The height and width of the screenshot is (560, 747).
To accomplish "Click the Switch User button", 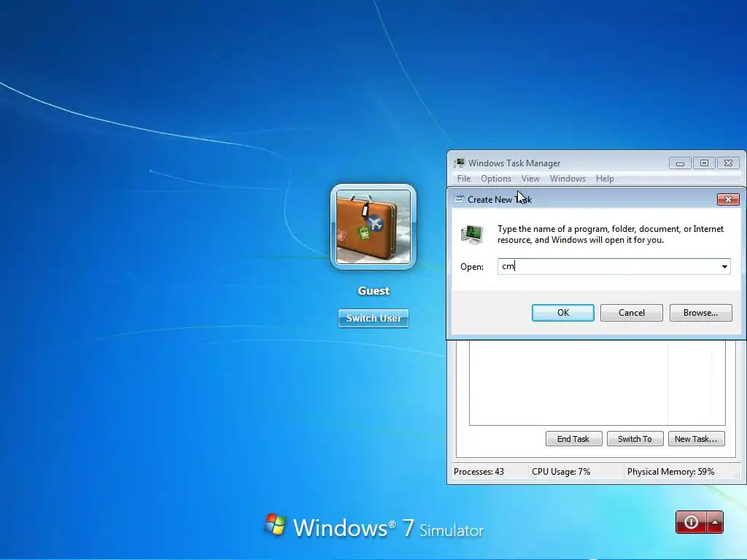I will point(373,318).
